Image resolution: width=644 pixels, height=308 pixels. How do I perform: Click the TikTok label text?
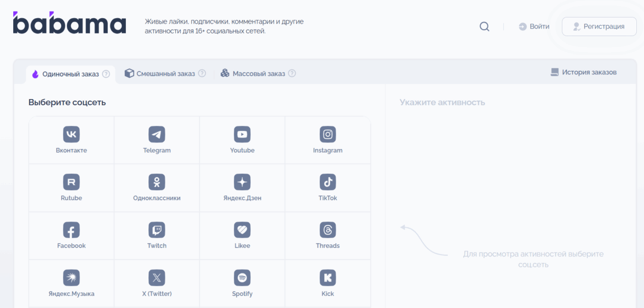click(327, 198)
